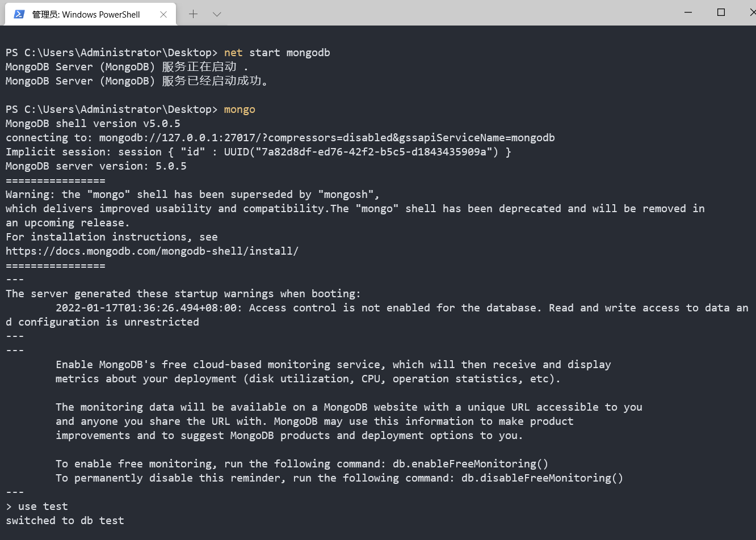Viewport: 756px width, 540px height.
Task: Minimize the terminal window
Action: coord(688,12)
